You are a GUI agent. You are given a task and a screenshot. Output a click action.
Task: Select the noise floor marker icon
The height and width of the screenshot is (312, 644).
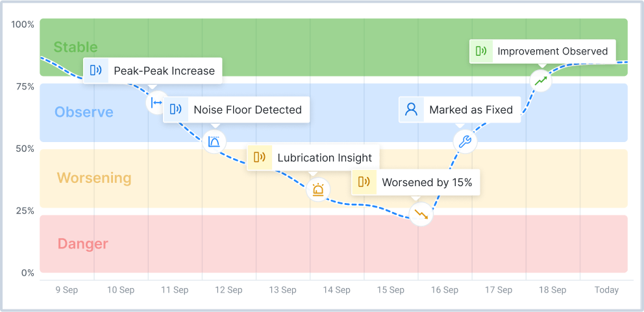214,141
